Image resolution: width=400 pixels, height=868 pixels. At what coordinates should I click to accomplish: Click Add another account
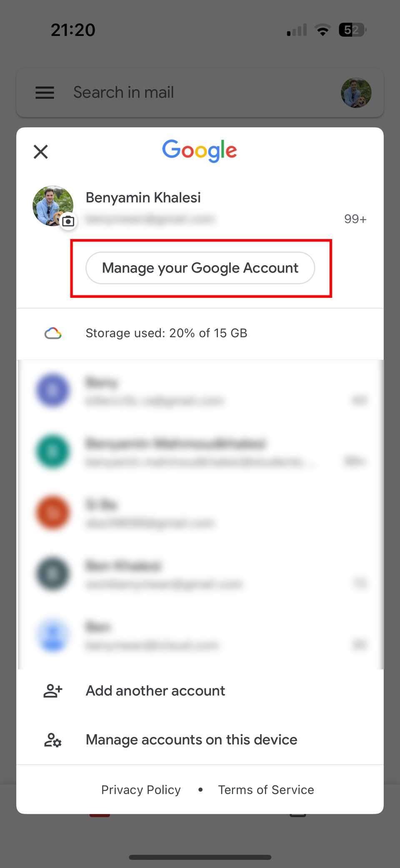155,691
